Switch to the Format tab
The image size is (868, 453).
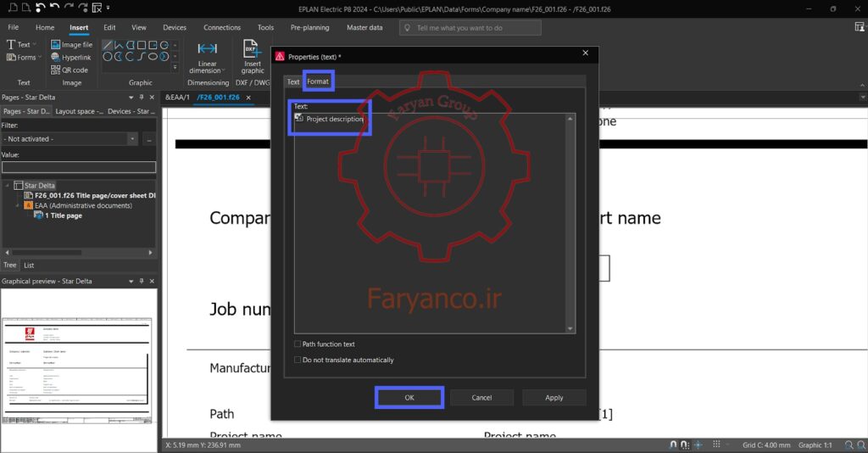(x=318, y=81)
